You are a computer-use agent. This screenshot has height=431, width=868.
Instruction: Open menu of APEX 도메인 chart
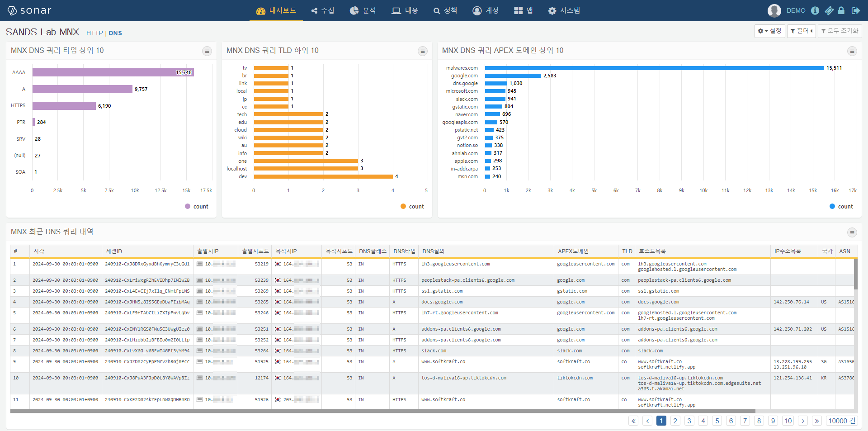pos(852,51)
